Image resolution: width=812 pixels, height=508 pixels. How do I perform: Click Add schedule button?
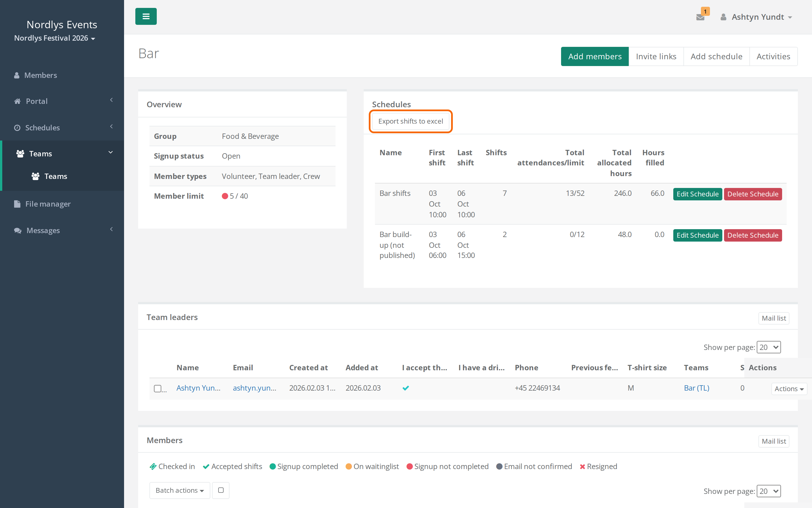point(716,56)
